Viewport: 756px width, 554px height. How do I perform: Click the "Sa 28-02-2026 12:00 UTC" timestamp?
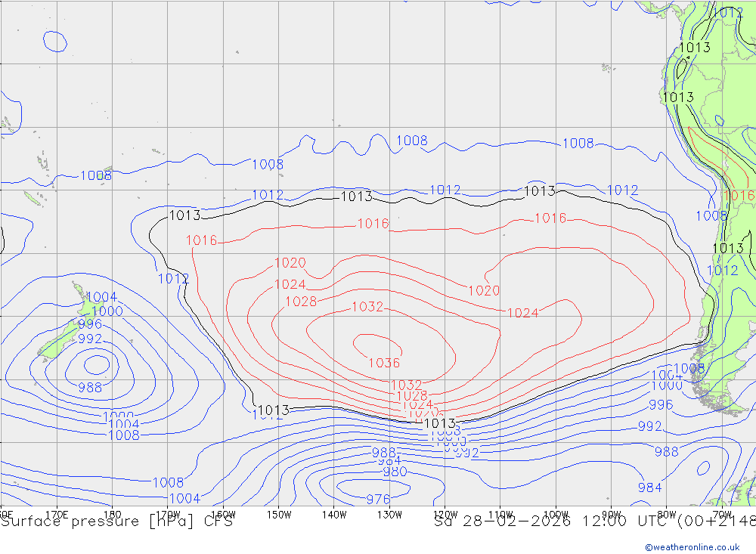click(x=553, y=522)
